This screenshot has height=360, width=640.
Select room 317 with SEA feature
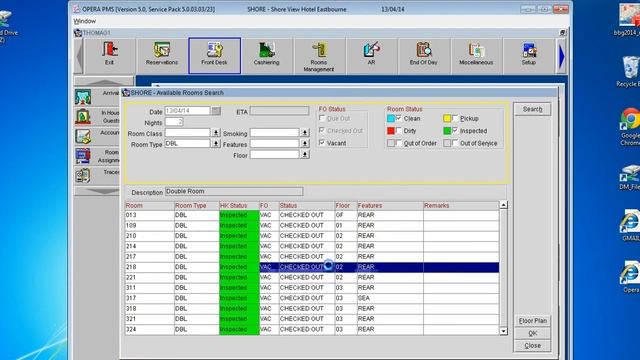click(x=312, y=298)
